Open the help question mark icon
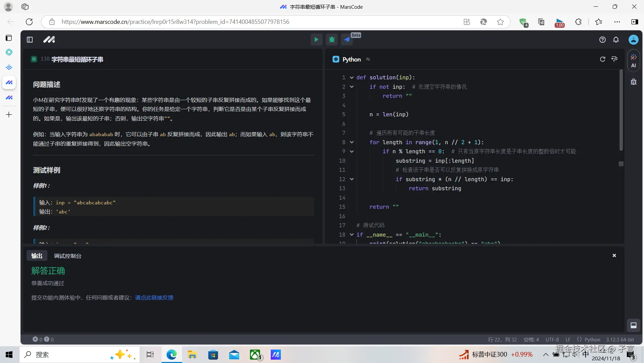Viewport: 644px width, 363px height. click(602, 39)
